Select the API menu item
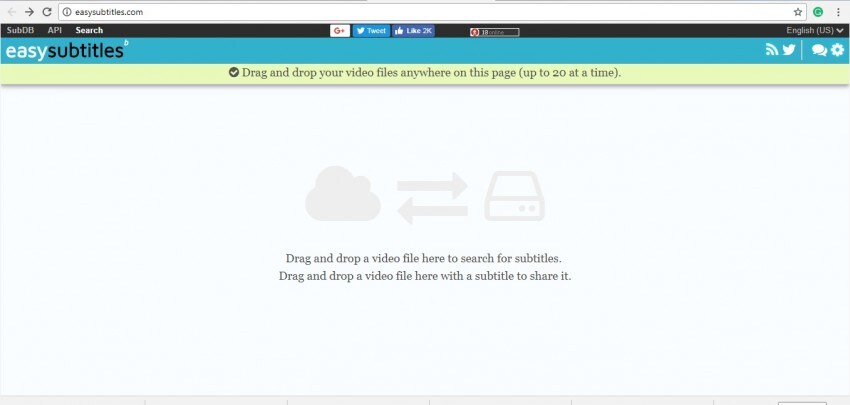 (x=55, y=31)
